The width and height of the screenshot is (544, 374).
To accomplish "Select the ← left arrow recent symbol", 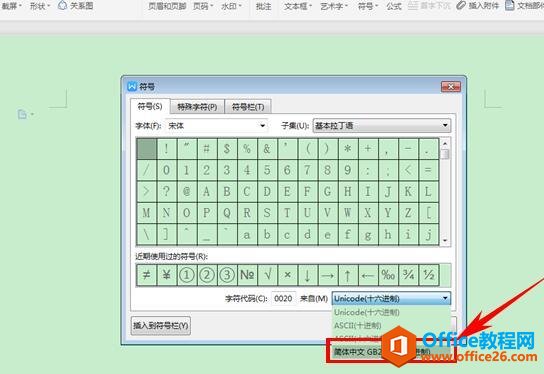I will [x=368, y=275].
